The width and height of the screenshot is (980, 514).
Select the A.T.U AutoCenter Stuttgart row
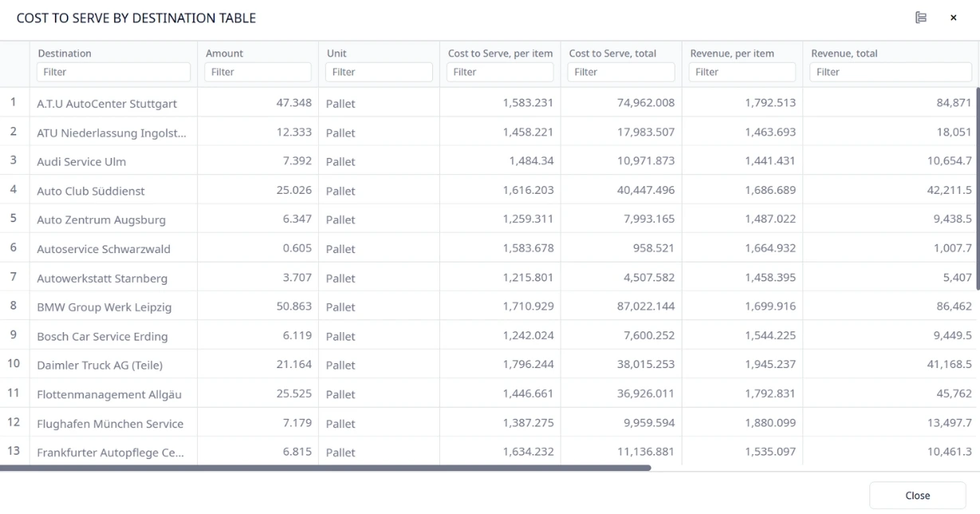[107, 104]
